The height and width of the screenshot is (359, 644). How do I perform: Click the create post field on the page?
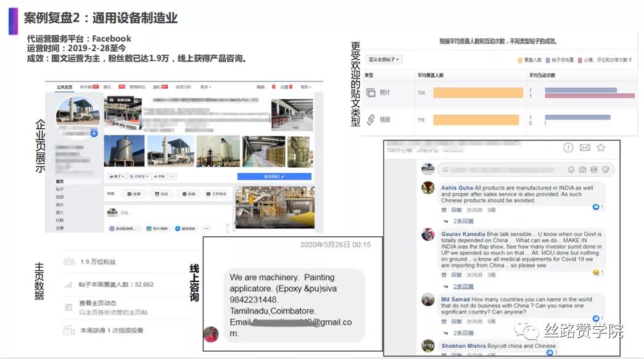tap(168, 212)
